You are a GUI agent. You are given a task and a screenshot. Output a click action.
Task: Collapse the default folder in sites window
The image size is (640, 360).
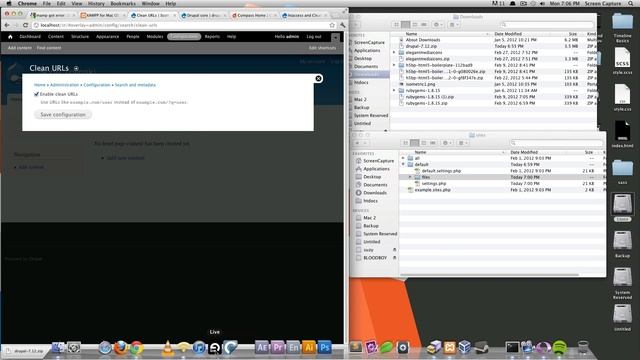coord(403,164)
